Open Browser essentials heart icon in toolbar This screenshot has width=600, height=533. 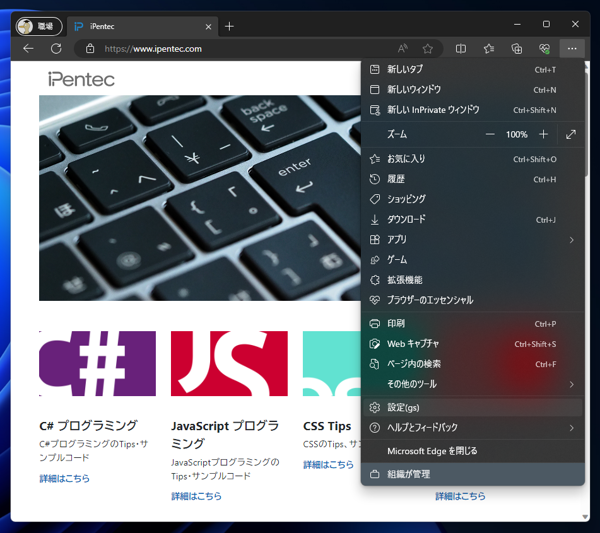point(544,49)
